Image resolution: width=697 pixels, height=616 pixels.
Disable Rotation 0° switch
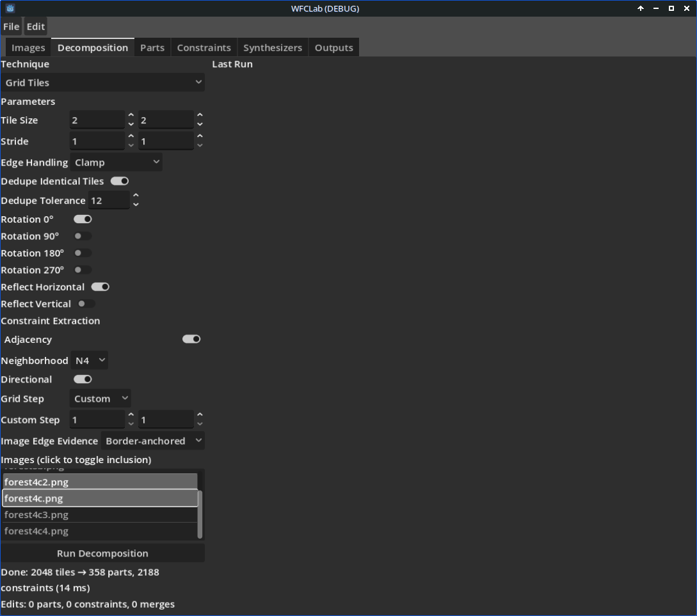(x=83, y=219)
